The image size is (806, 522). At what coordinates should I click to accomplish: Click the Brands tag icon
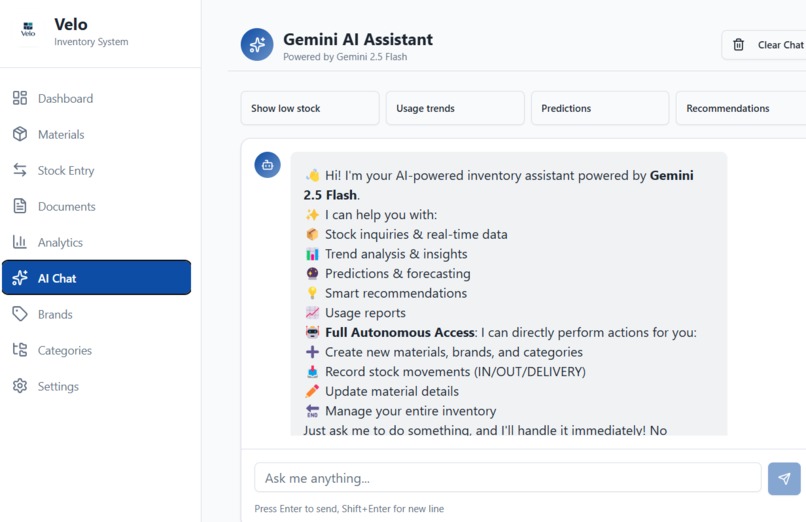point(20,314)
